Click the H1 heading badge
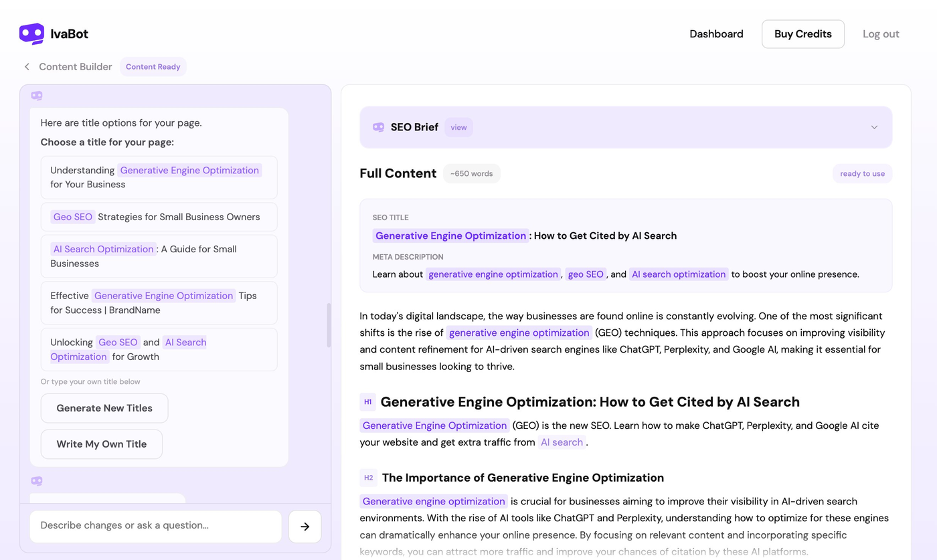This screenshot has height=560, width=937. 367,402
